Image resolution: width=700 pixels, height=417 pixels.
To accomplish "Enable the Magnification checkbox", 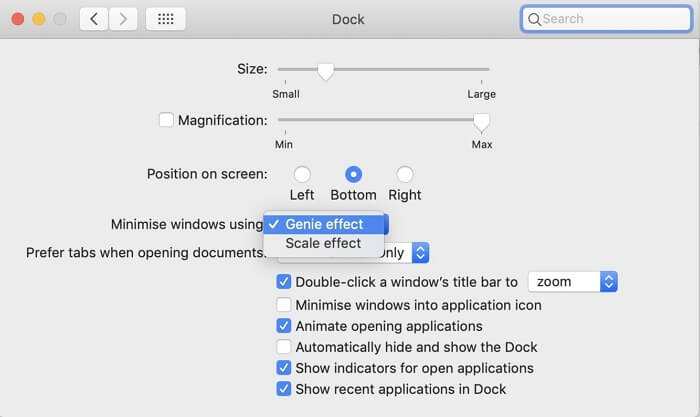I will click(x=166, y=120).
